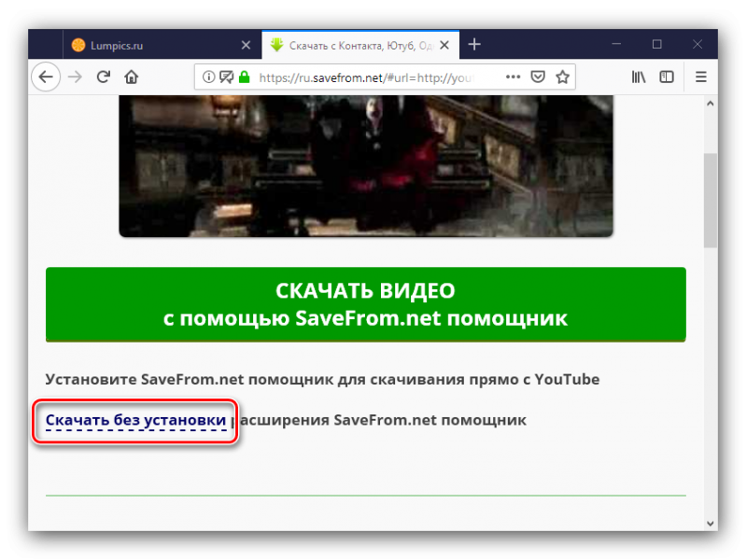Open page actions three-dots menu
747x560 pixels.
pos(513,77)
